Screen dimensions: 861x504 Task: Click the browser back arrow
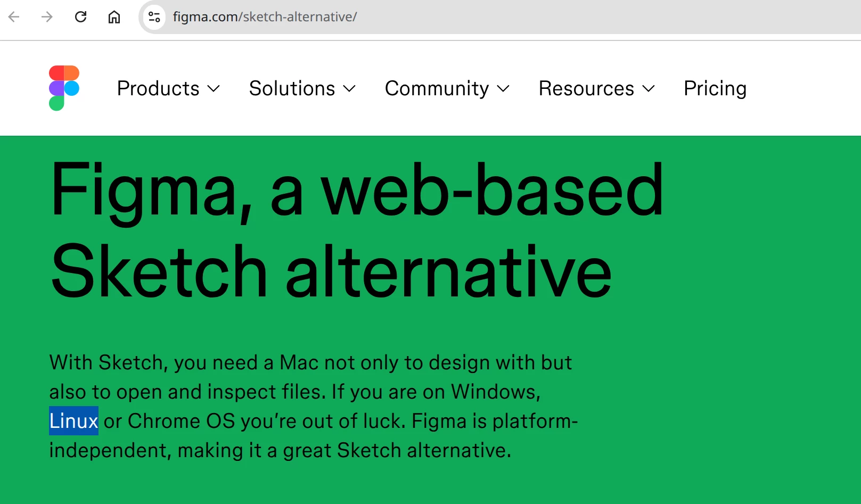click(14, 17)
